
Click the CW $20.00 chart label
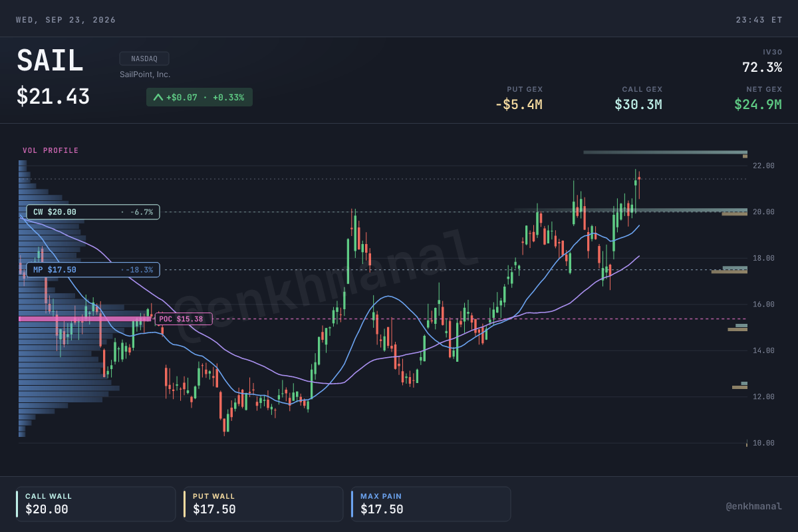pyautogui.click(x=93, y=212)
